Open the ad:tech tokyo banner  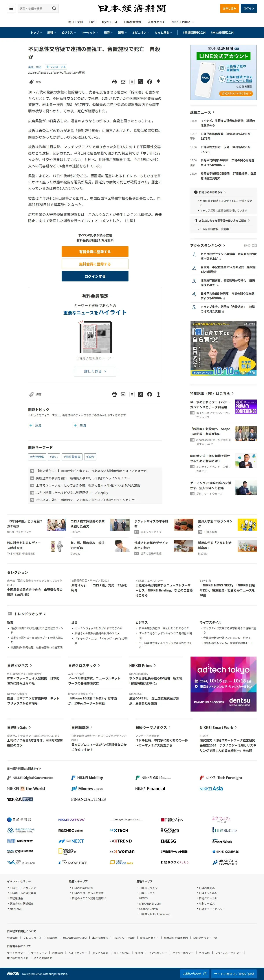pyautogui.click(x=223, y=684)
